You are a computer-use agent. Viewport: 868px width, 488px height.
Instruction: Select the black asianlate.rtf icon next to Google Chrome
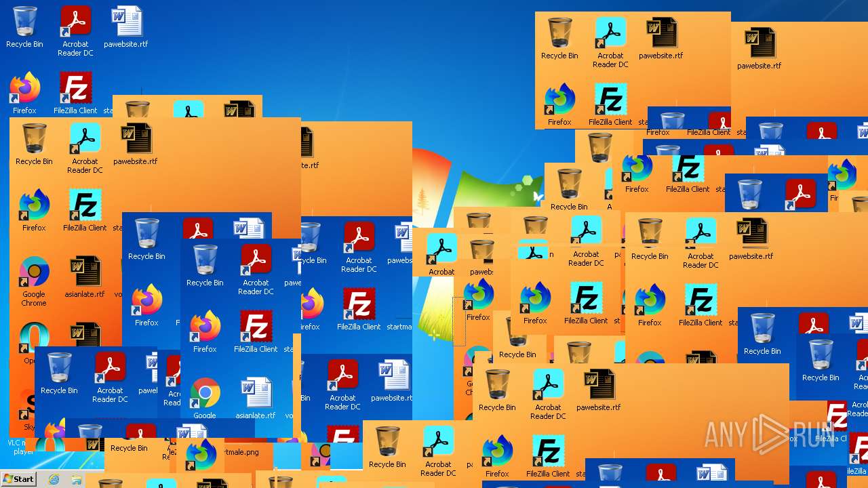point(85,278)
